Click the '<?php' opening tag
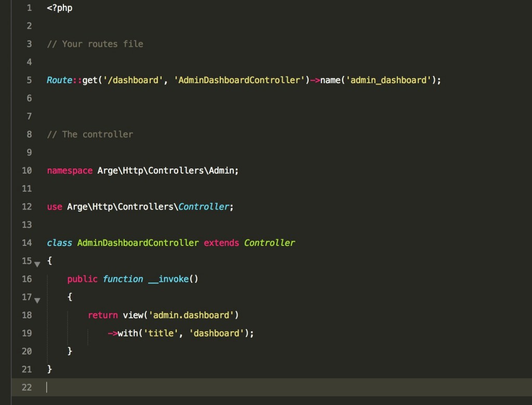532x405 pixels. [x=60, y=8]
